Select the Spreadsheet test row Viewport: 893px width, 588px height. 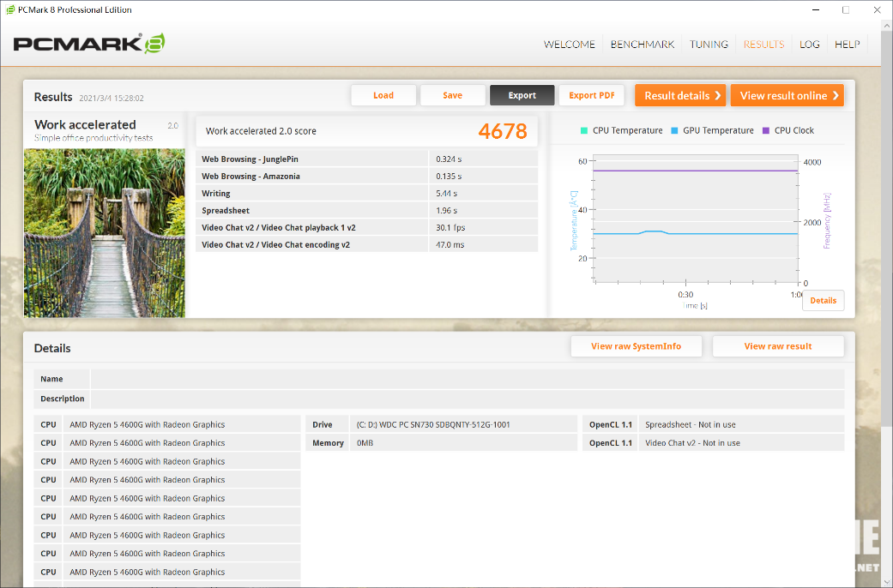pos(367,210)
